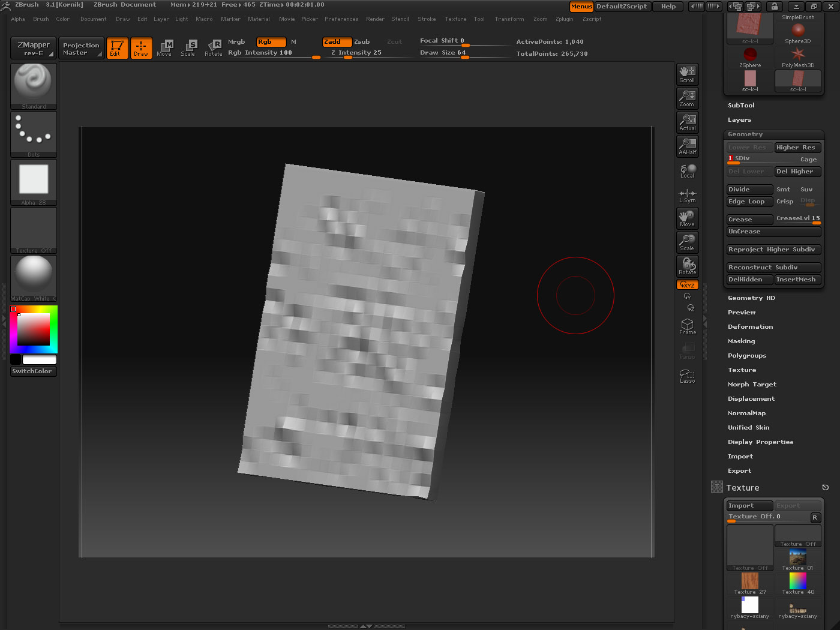Click the Scroll canvas icon
This screenshot has width=840, height=630.
point(687,74)
